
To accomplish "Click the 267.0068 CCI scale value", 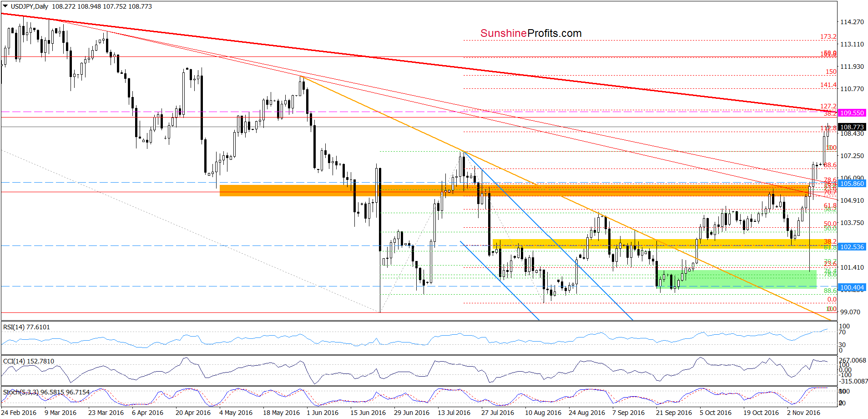I will [853, 360].
